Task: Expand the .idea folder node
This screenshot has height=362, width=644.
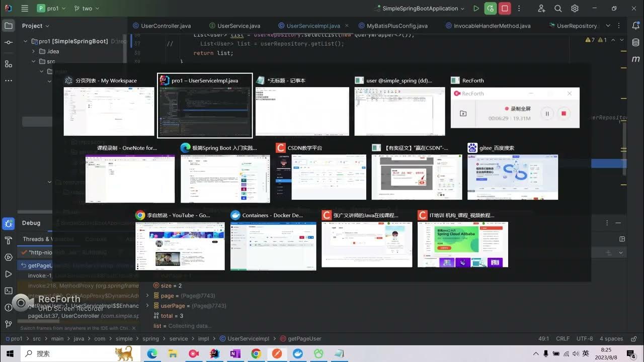Action: pyautogui.click(x=34, y=51)
